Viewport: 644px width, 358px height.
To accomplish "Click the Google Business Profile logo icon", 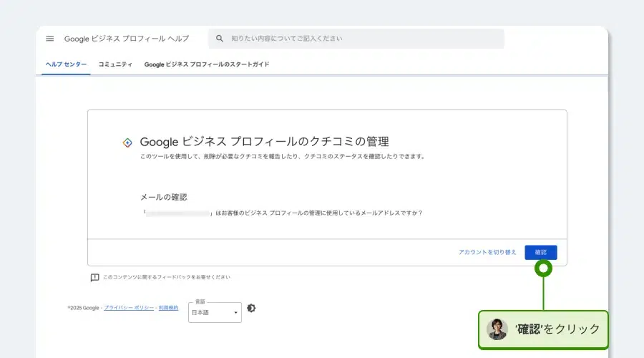I will click(127, 142).
